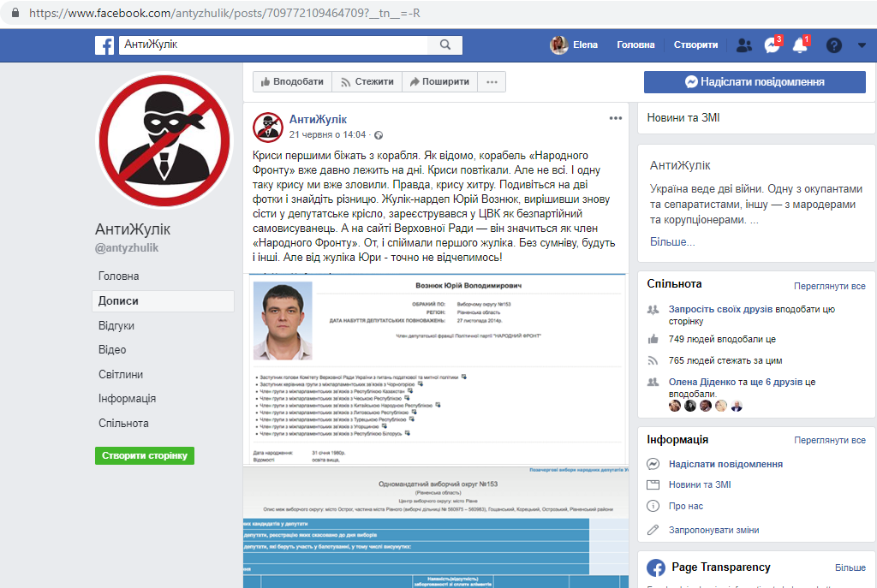Open Інформація in the left page menu
This screenshot has width=877, height=588.
(127, 399)
